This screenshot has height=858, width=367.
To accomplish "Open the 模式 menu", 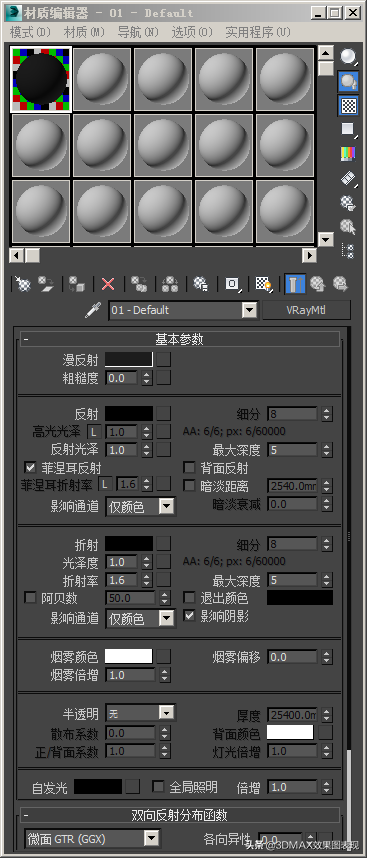I will [31, 32].
